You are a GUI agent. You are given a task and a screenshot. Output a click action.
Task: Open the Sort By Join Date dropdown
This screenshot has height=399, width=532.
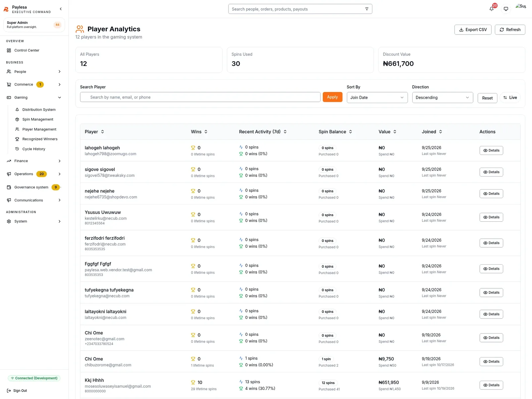coord(377,97)
